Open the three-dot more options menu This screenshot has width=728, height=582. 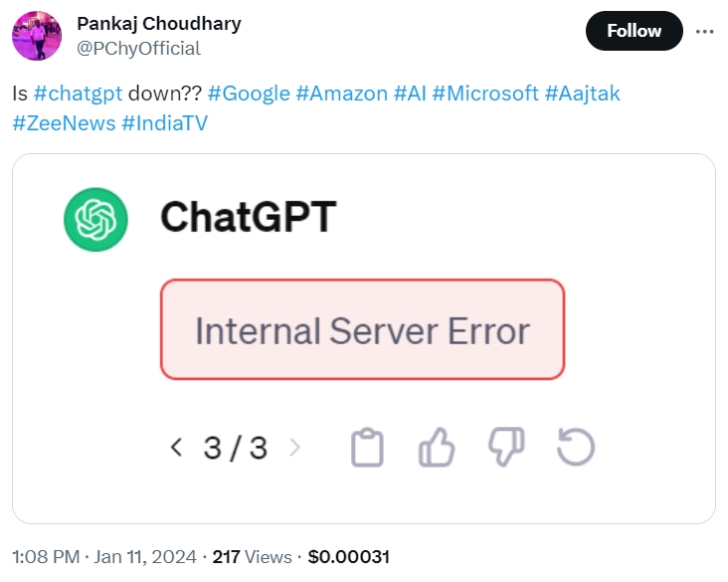coord(704,31)
